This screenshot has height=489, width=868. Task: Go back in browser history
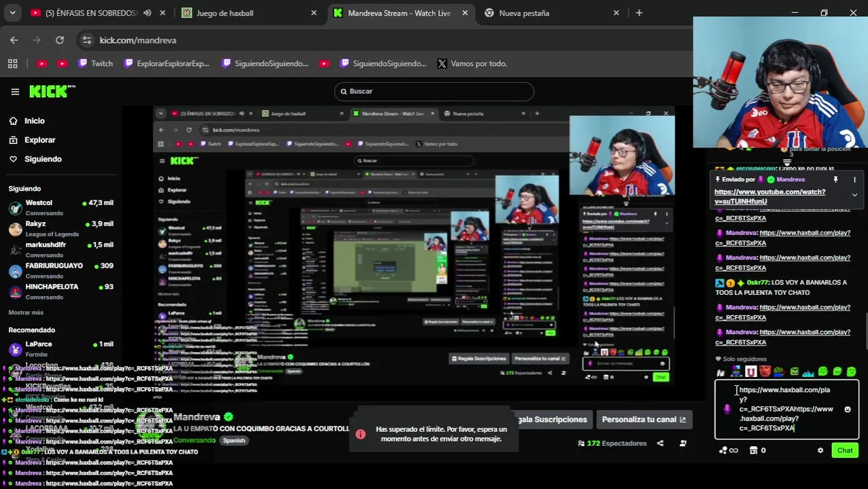(14, 40)
